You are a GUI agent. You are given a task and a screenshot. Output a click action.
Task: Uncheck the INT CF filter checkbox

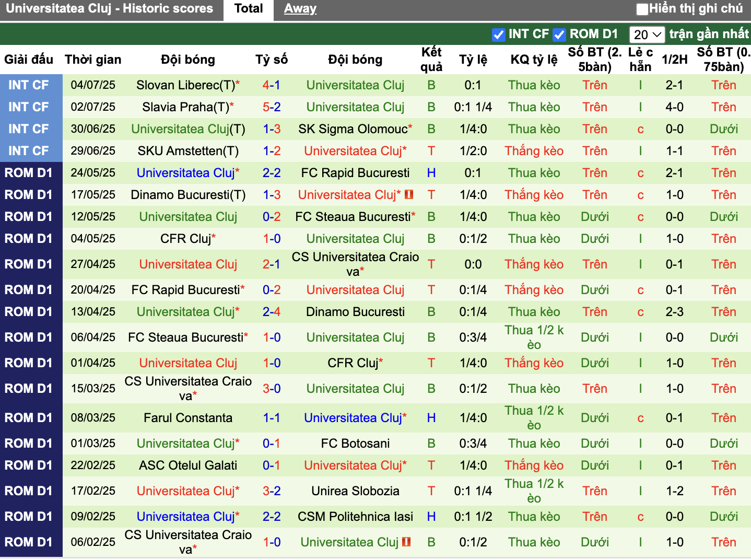pyautogui.click(x=498, y=34)
